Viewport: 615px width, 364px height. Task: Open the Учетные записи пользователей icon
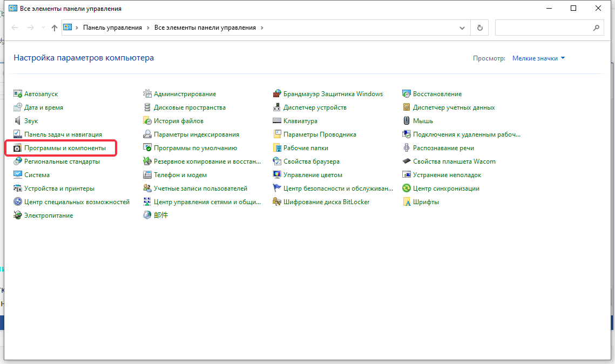(x=147, y=188)
